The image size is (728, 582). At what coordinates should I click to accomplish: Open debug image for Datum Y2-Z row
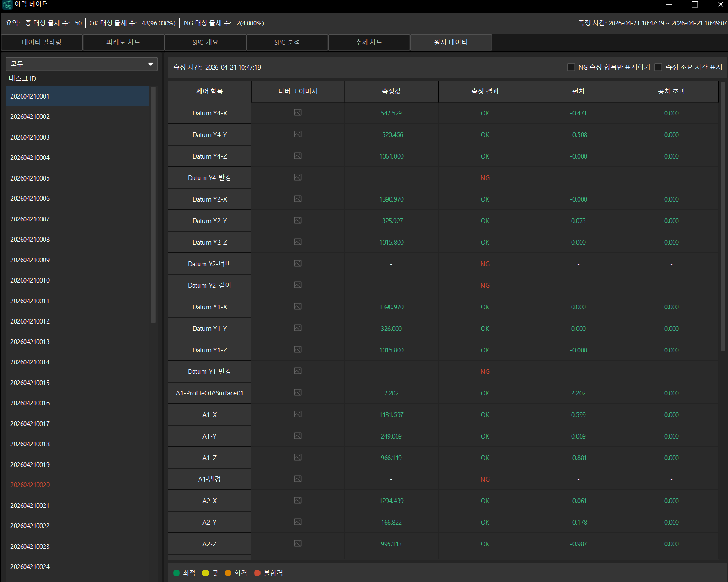pyautogui.click(x=298, y=242)
